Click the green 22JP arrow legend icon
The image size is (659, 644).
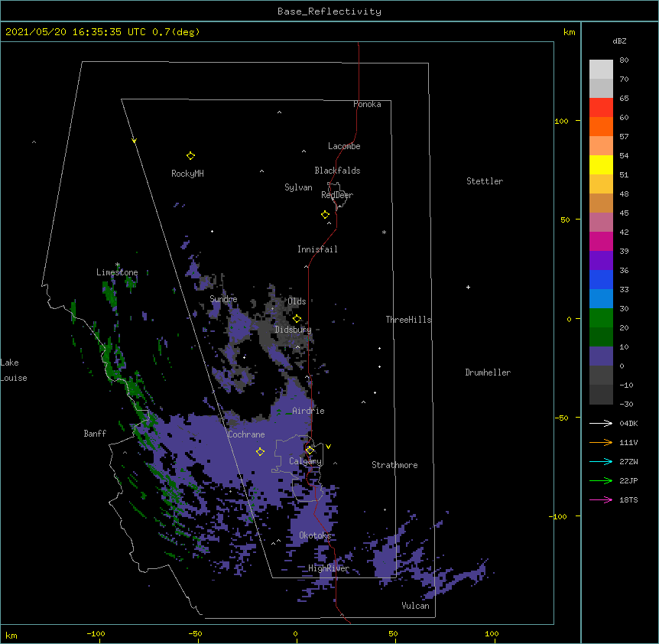click(x=601, y=480)
